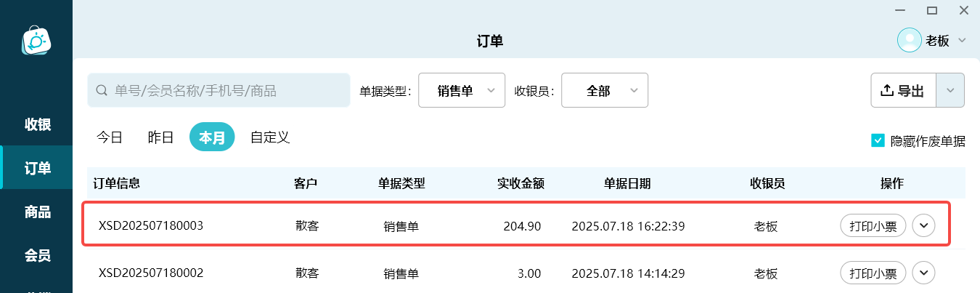The height and width of the screenshot is (293, 980).
Task: Open the arrow dropdown beside 导出
Action: (x=951, y=91)
